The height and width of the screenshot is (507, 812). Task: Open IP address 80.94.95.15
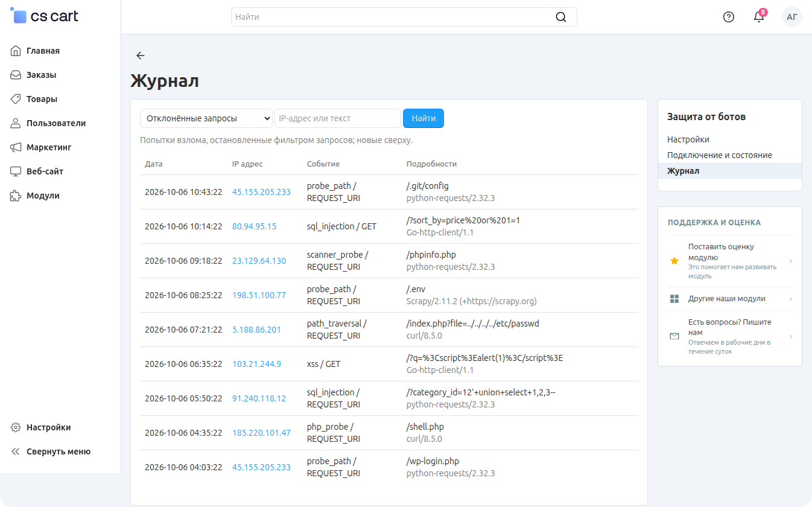tap(254, 226)
